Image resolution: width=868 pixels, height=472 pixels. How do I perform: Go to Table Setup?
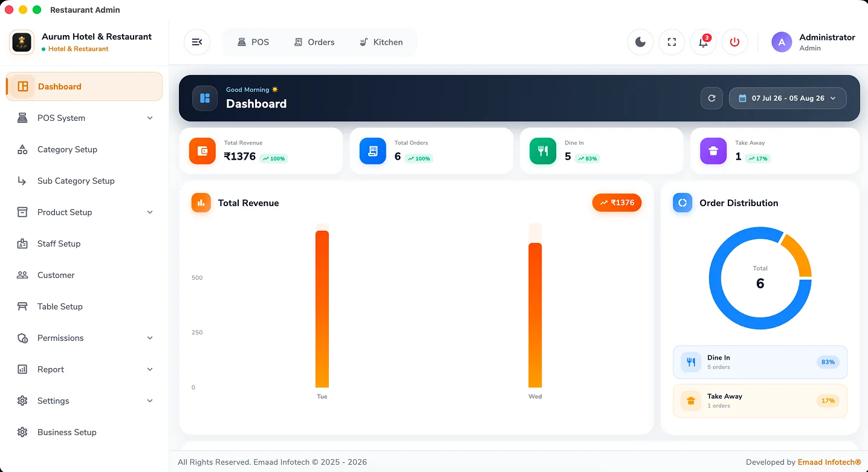pyautogui.click(x=85, y=306)
